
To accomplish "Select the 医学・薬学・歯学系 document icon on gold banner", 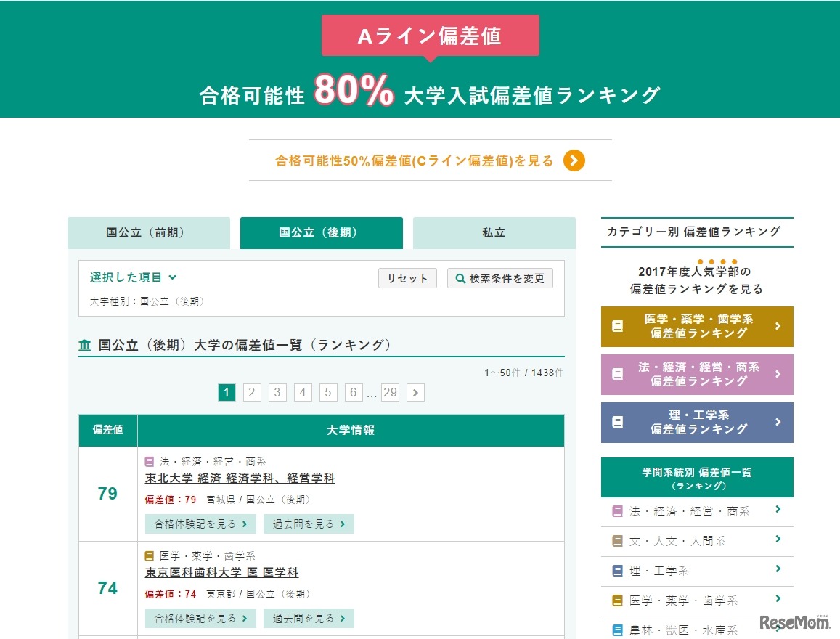I will click(619, 327).
